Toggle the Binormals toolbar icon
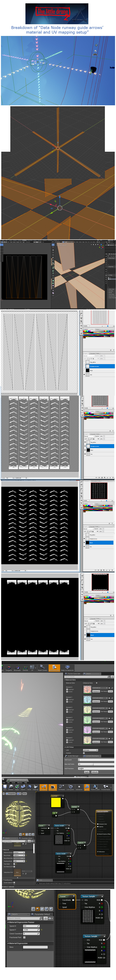Viewport: 116px width, 980px height. point(17,668)
